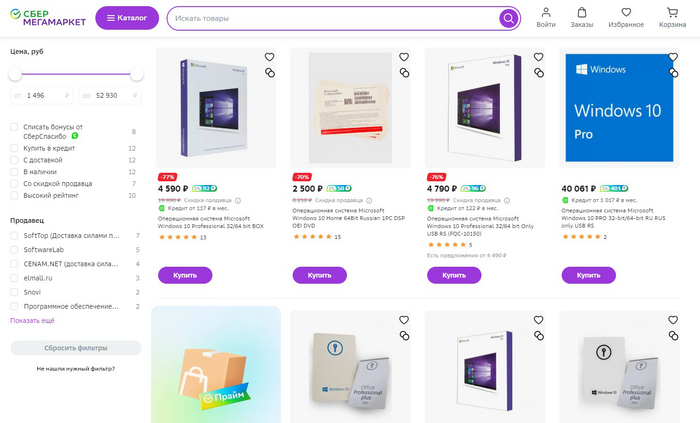The width and height of the screenshot is (700, 423).
Task: Expand seller list with Показать ещё
Action: [32, 321]
